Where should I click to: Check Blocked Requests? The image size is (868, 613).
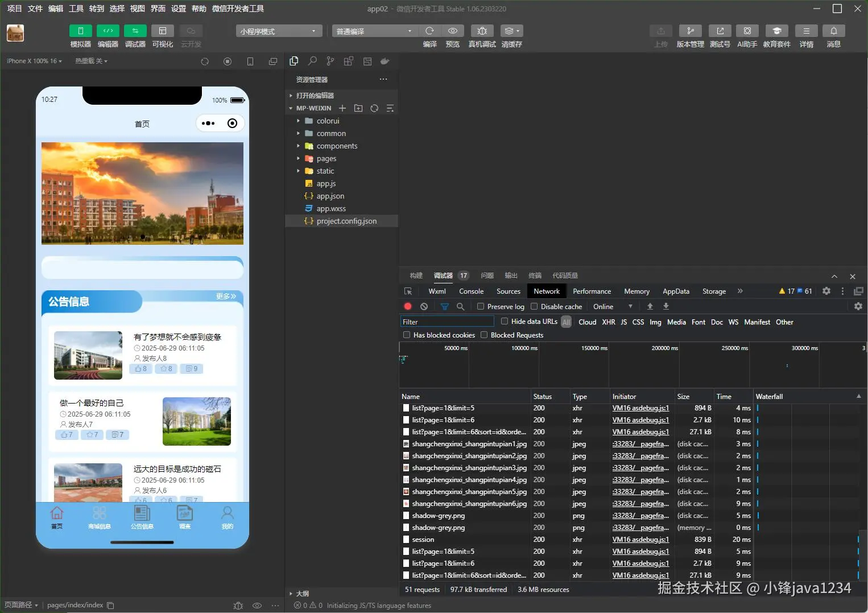coord(484,335)
